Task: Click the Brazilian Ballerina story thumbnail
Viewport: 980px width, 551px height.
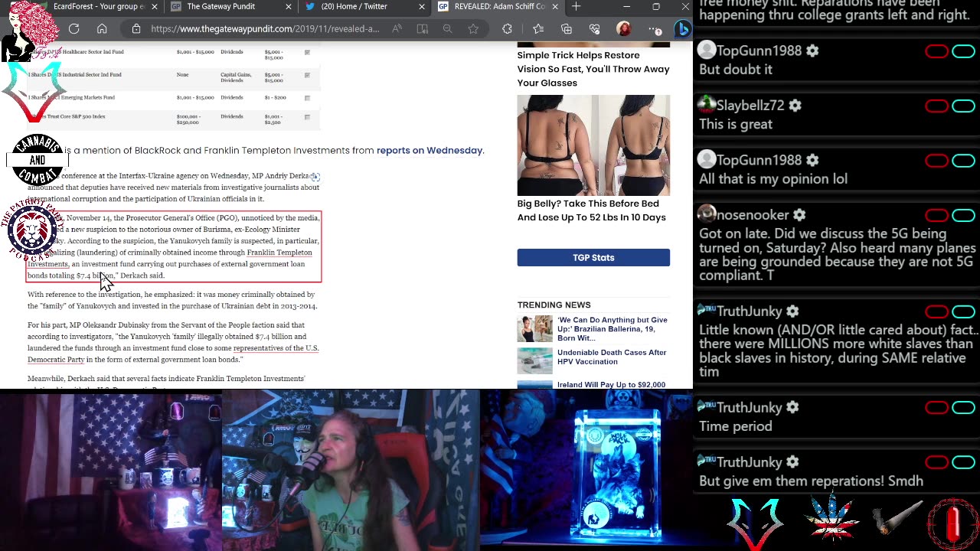Action: 534,328
